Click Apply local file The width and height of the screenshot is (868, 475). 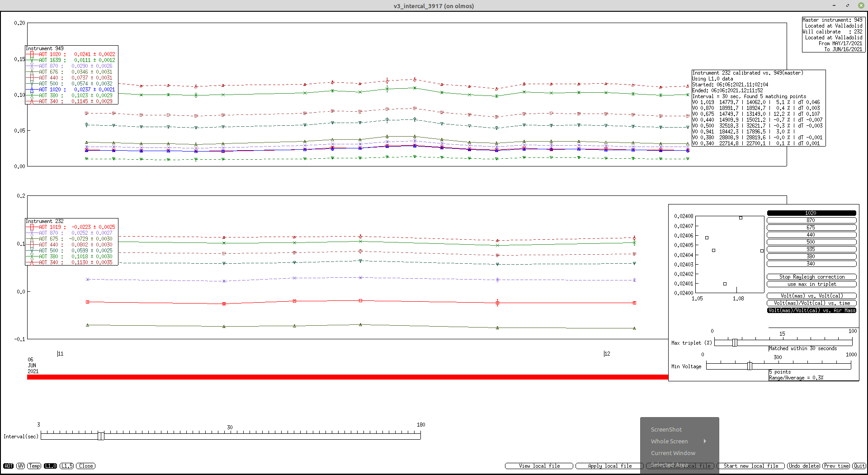click(609, 466)
